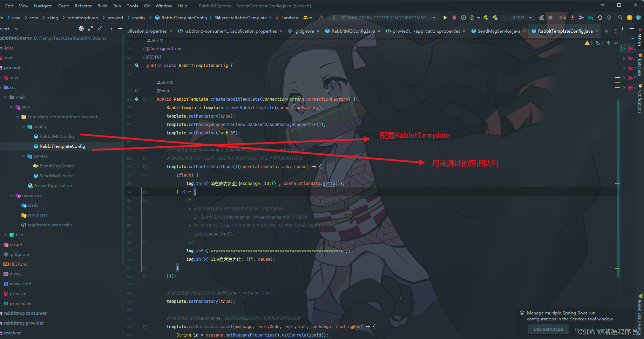Select rabbitmq-consumer module in tree
This screenshot has height=339, width=644.
(25, 313)
